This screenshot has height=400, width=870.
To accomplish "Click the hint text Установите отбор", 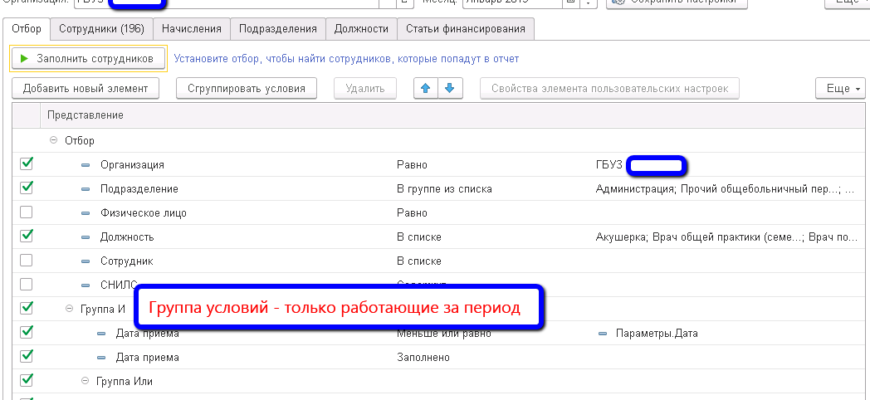I will pos(346,59).
